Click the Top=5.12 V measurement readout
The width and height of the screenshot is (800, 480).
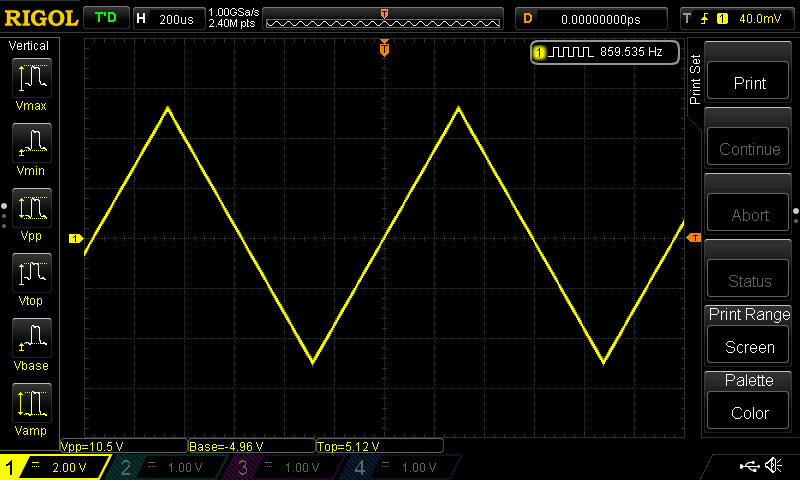click(x=380, y=446)
